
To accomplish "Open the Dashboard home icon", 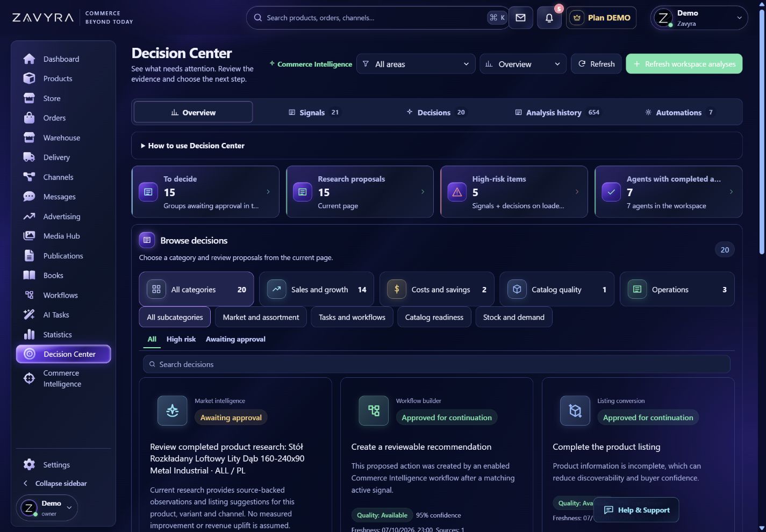I will click(x=29, y=59).
